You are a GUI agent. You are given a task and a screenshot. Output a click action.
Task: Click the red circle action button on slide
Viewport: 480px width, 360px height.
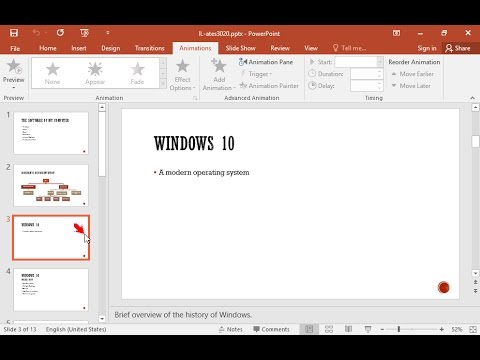444,287
